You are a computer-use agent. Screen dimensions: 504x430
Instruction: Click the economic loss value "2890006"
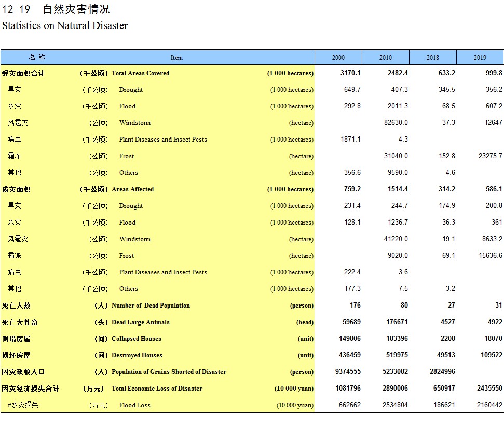(396, 389)
